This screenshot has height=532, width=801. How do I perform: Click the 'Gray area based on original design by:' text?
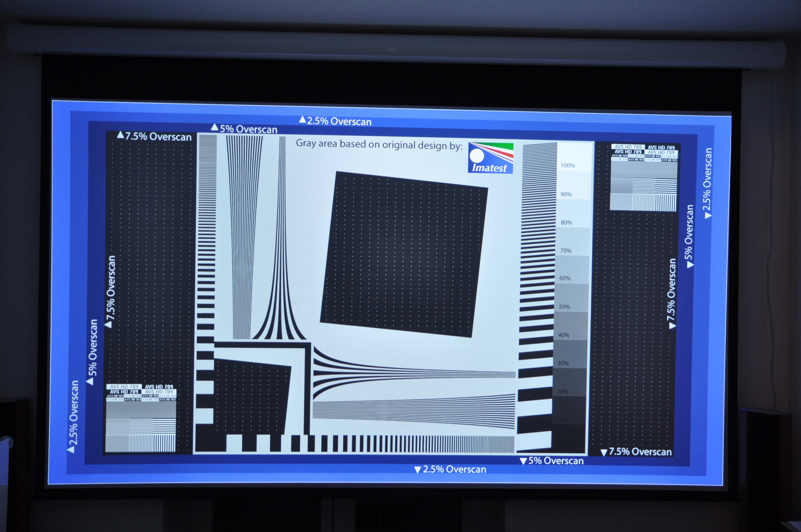379,145
